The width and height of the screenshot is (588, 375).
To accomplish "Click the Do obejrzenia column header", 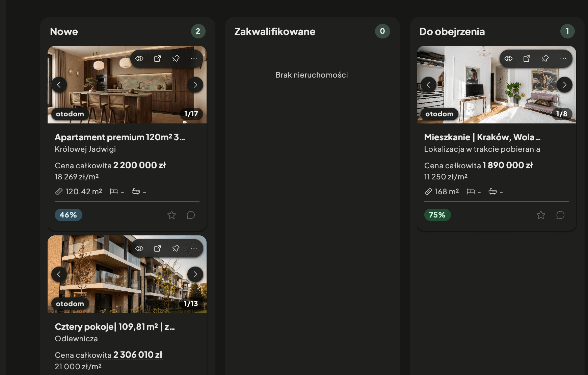I will click(452, 32).
